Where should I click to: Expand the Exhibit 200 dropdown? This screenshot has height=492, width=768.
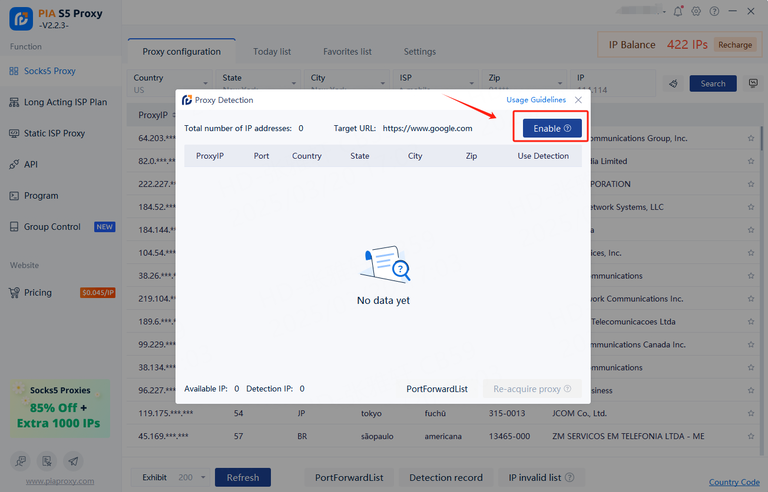pyautogui.click(x=203, y=478)
